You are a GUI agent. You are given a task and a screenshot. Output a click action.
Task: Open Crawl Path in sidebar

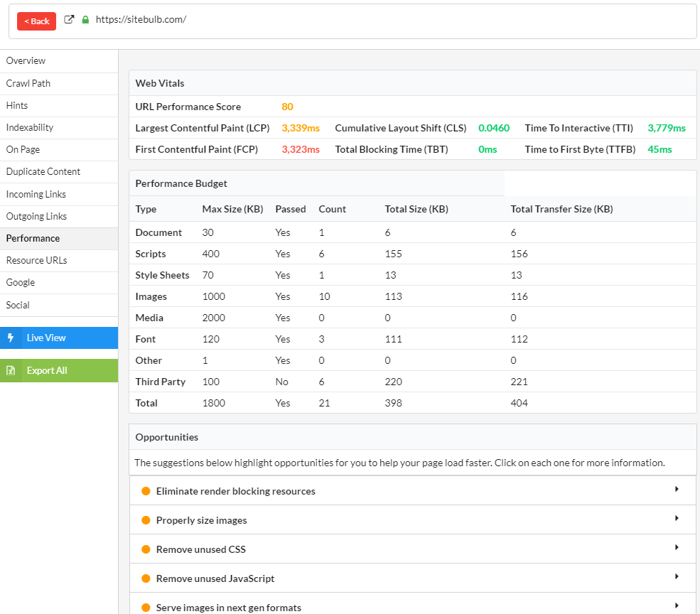[x=59, y=84]
